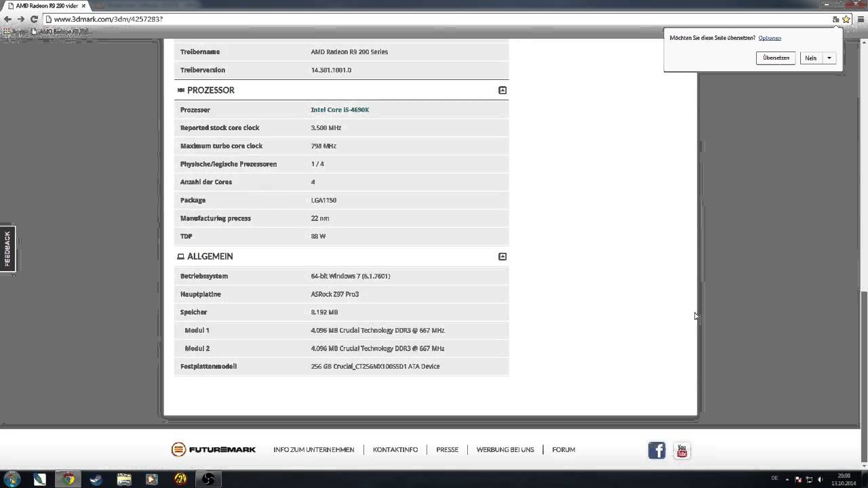Open Futuremark's Facebook page icon
868x488 pixels.
656,450
